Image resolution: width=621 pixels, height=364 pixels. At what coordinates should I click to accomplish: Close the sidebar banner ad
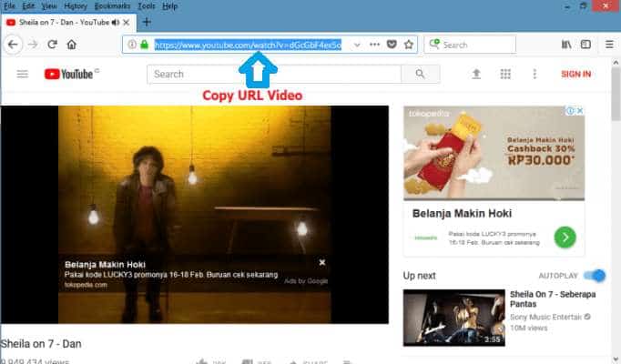580,111
